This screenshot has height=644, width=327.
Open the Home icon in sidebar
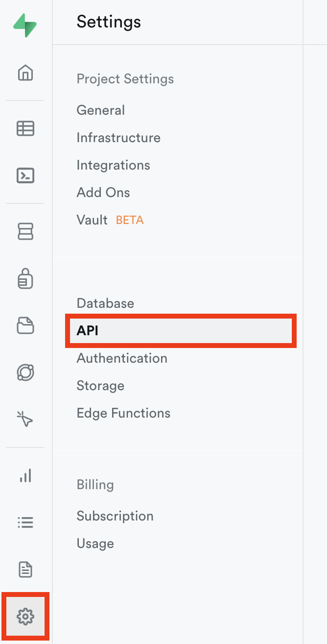[25, 73]
